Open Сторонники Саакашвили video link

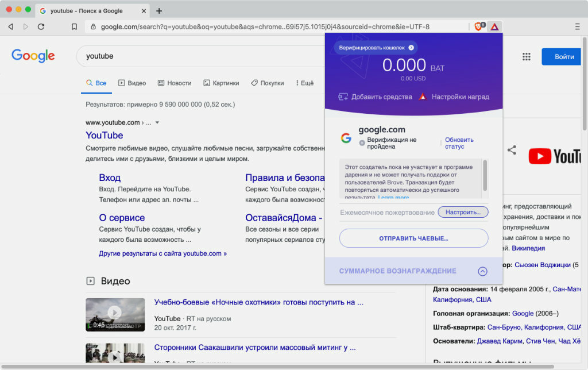point(255,348)
